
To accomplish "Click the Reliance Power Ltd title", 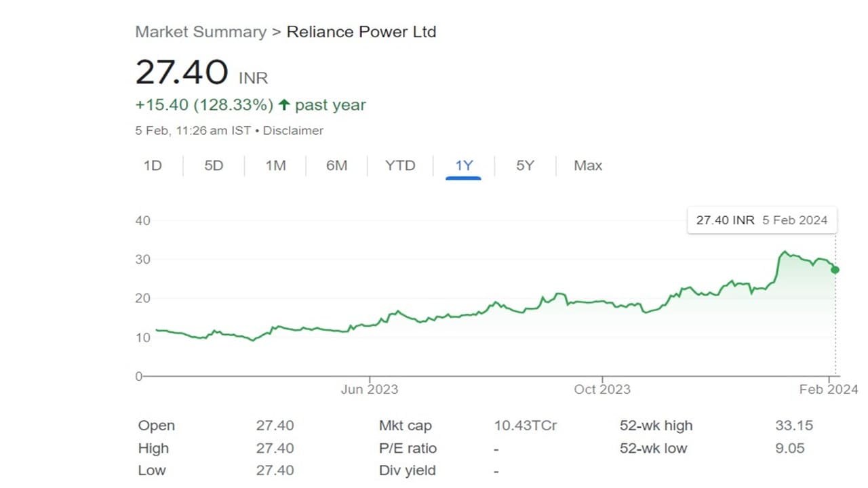I will click(361, 32).
